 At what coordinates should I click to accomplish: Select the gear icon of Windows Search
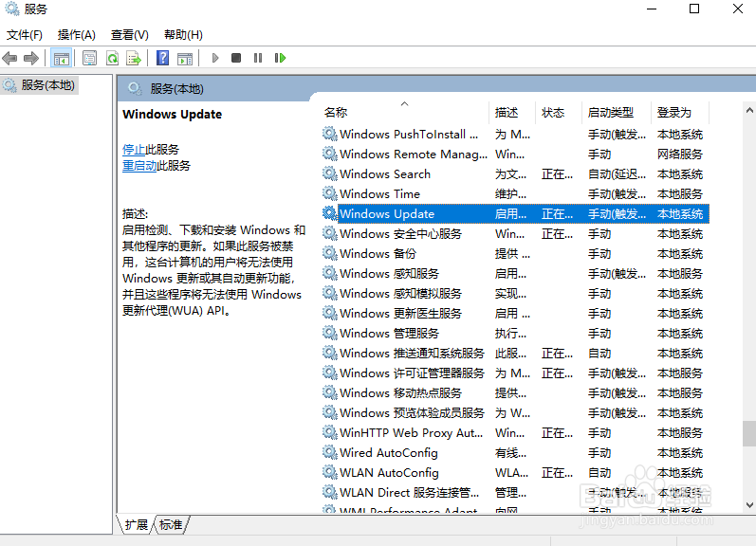pyautogui.click(x=330, y=173)
